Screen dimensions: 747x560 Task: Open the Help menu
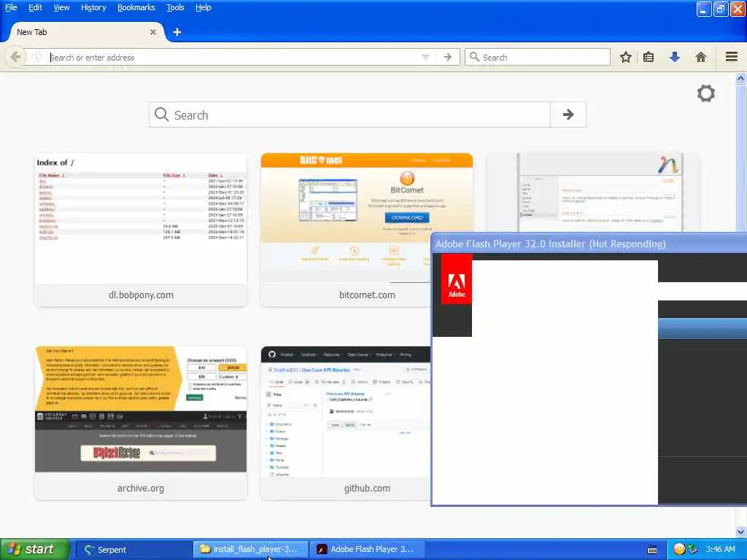pos(204,7)
